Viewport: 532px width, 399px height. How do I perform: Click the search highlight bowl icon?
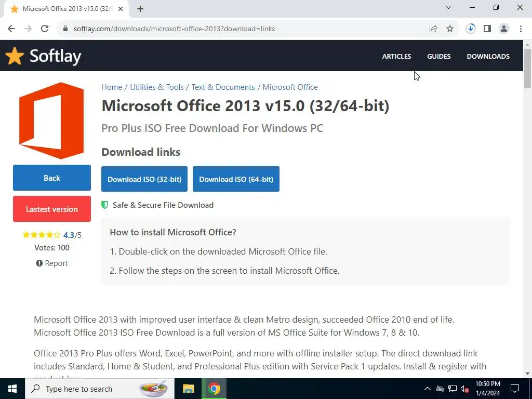(x=153, y=389)
